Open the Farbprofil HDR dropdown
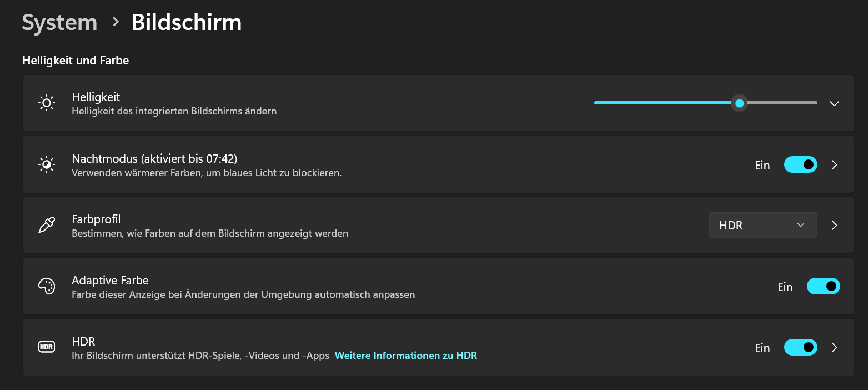This screenshot has height=390, width=868. (763, 225)
